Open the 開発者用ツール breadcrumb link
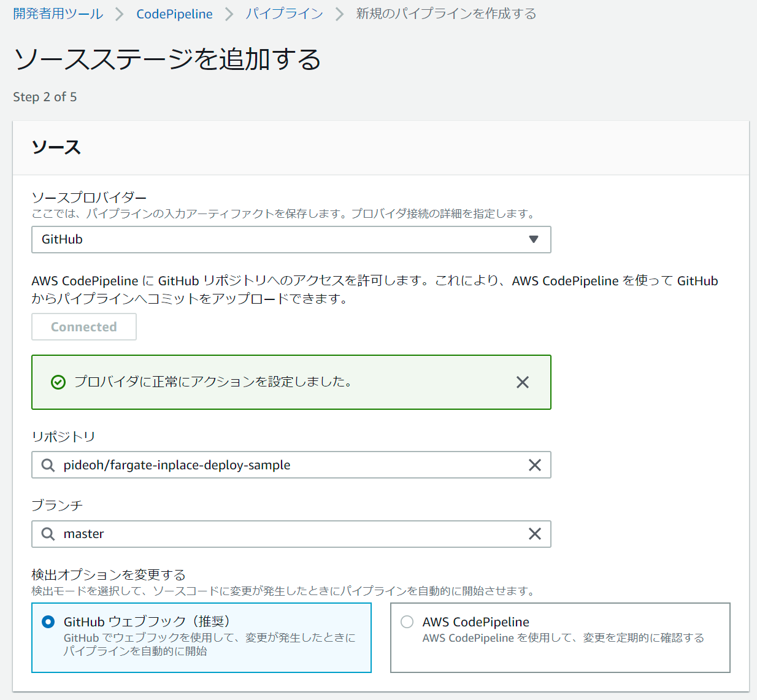The width and height of the screenshot is (757, 700). 58,13
